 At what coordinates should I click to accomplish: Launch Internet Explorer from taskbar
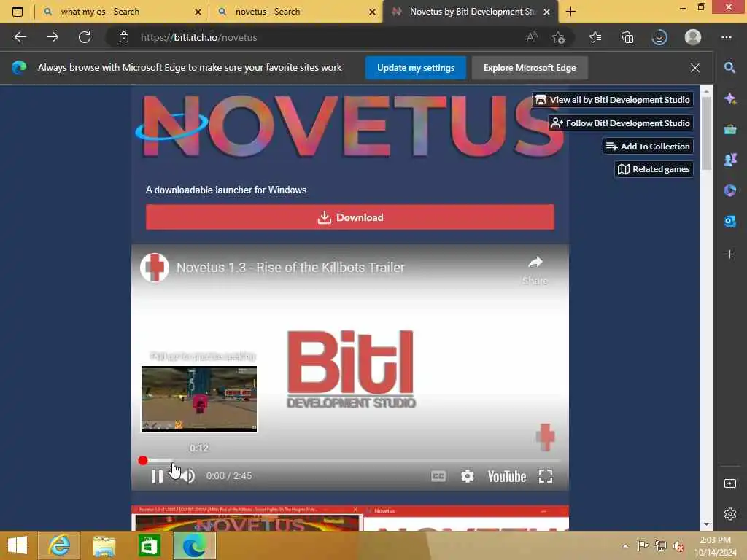59,545
